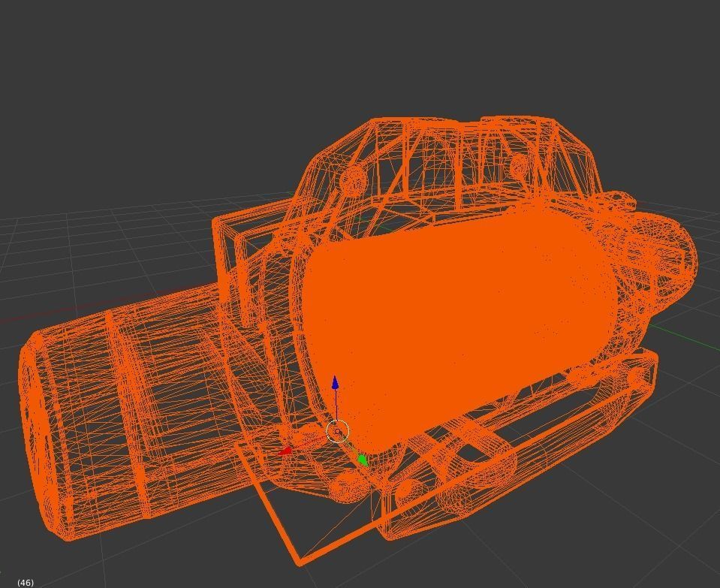Screen dimensions: 720x588
Task: Click the green Y-axis manipulator arrow
Action: (x=363, y=460)
